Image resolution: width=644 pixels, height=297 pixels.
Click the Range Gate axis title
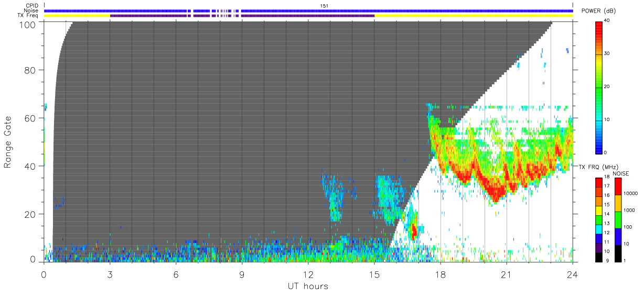click(x=8, y=142)
